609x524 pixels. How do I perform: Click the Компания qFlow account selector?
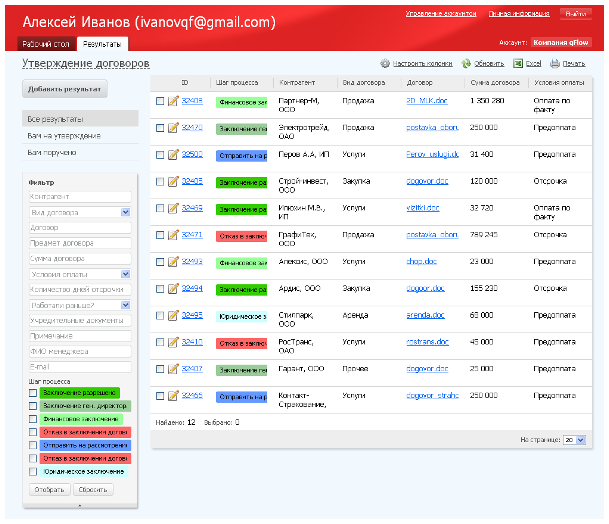pyautogui.click(x=561, y=42)
